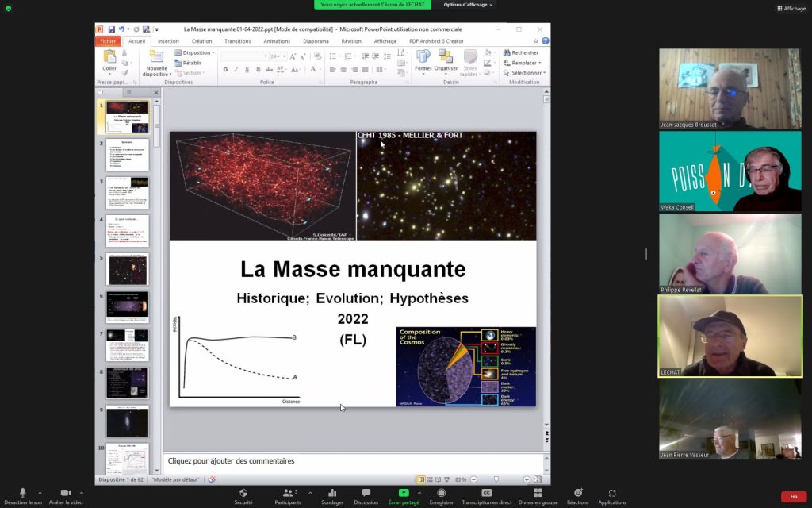Expand arrow beside Écran partagé
This screenshot has height=508, width=812.
[x=419, y=492]
